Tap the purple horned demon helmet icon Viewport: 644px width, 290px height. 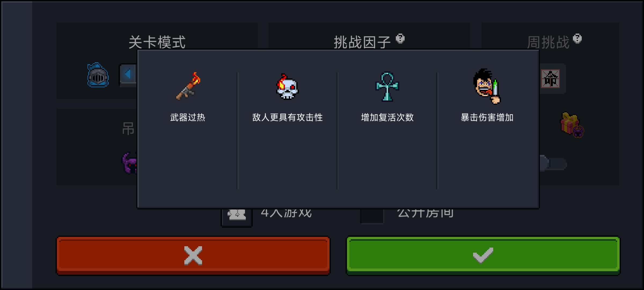pyautogui.click(x=130, y=163)
